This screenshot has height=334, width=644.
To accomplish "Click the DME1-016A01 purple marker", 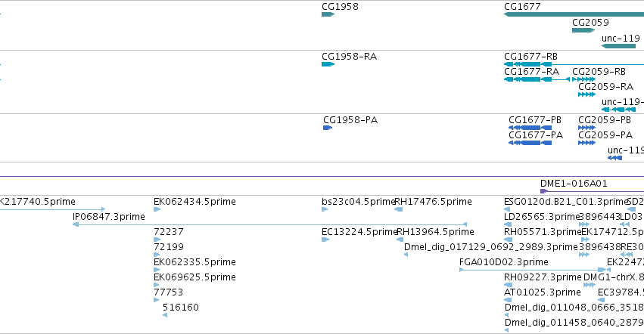I will pyautogui.click(x=544, y=191).
